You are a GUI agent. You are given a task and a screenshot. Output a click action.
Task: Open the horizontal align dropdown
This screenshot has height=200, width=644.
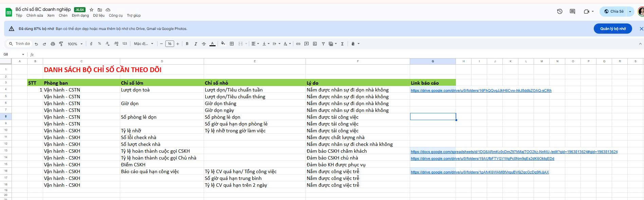(x=255, y=44)
